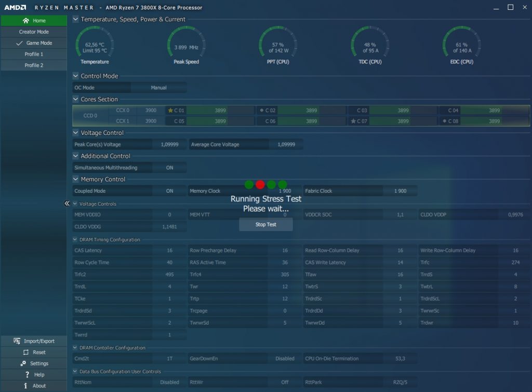This screenshot has height=392, width=532.
Task: Click the Home house icon
Action: [x=26, y=21]
